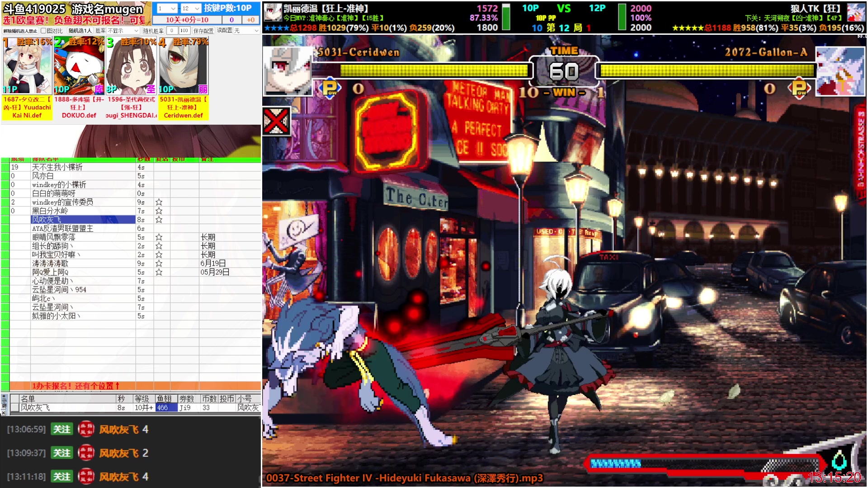Select queue row 白白的萌萌呀
The image size is (868, 488).
(x=131, y=193)
